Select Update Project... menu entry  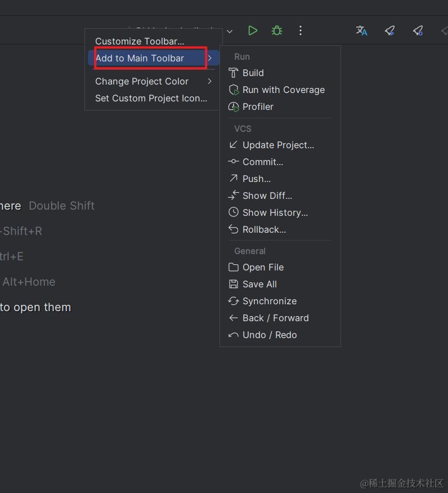(280, 145)
